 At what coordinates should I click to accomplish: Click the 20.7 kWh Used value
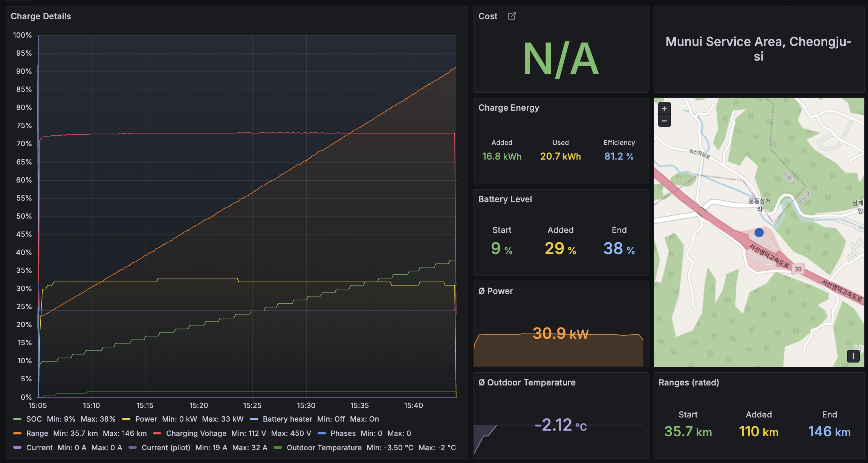coord(561,156)
